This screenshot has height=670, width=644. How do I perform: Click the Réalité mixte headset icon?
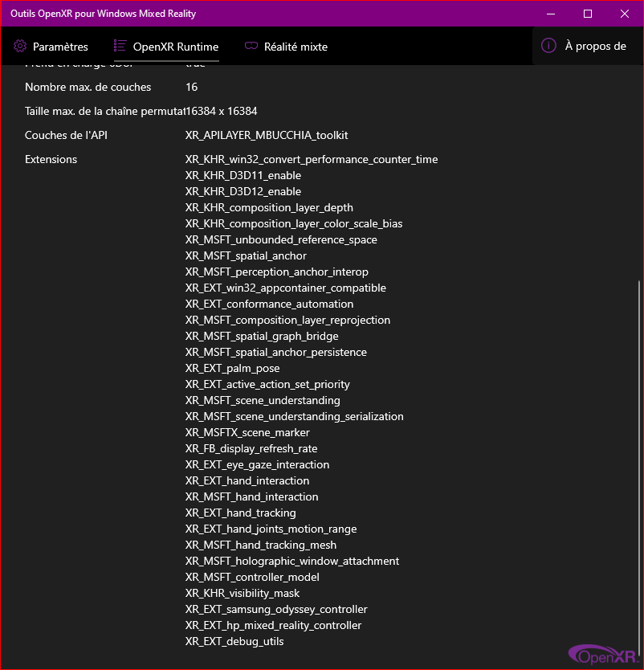pyautogui.click(x=251, y=46)
